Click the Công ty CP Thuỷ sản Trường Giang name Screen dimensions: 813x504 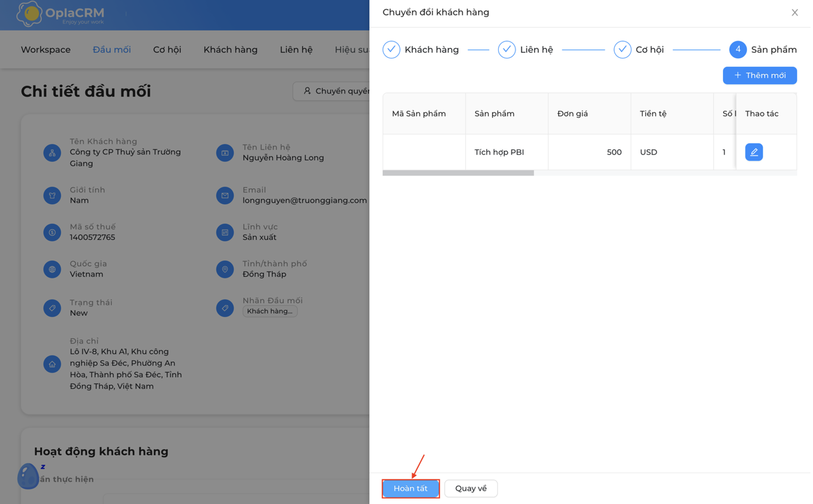tap(125, 158)
